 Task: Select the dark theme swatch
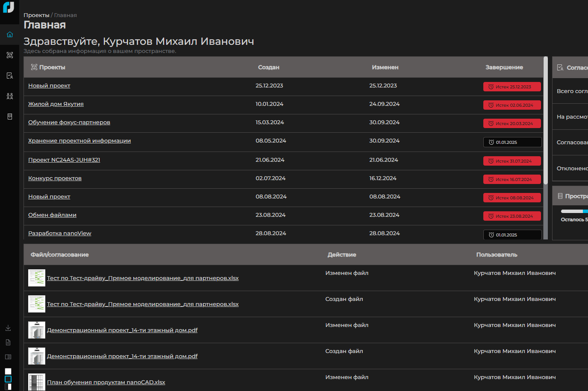pyautogui.click(x=8, y=379)
